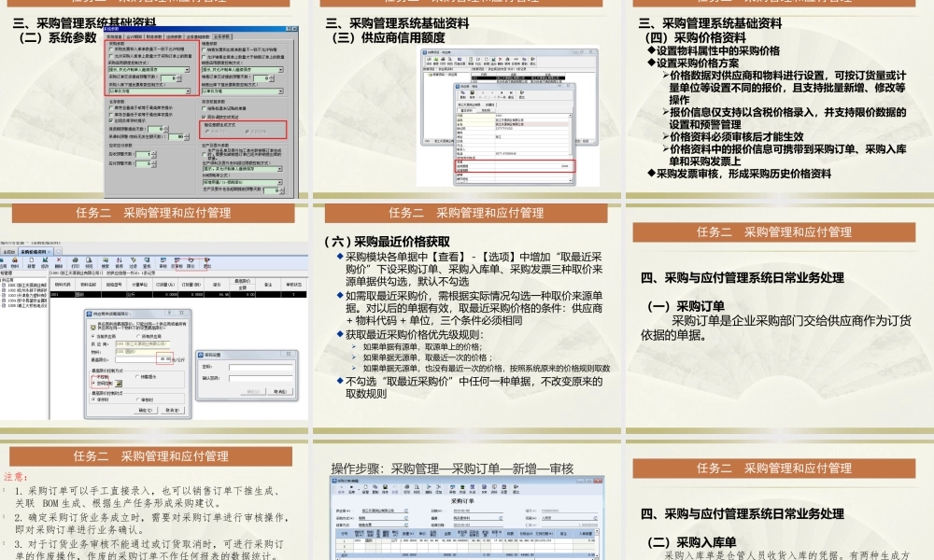Switch to the 业务参数 tab
The height and width of the screenshot is (560, 934).
click(221, 36)
